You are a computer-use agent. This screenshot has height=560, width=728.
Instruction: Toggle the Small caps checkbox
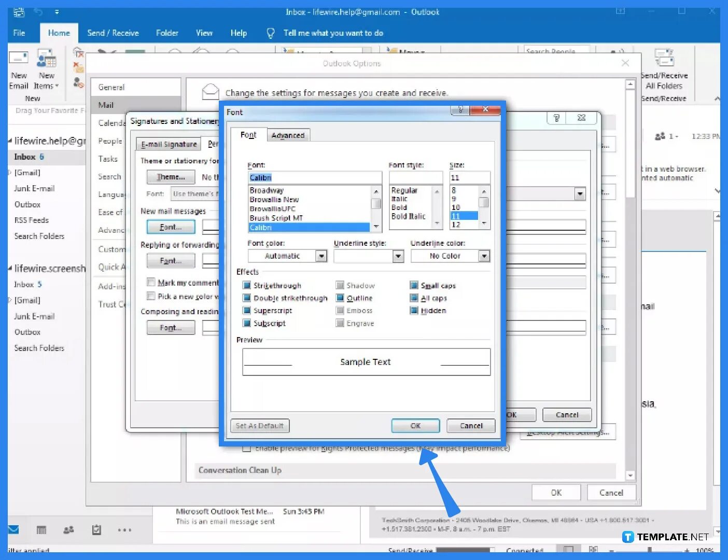pyautogui.click(x=414, y=285)
